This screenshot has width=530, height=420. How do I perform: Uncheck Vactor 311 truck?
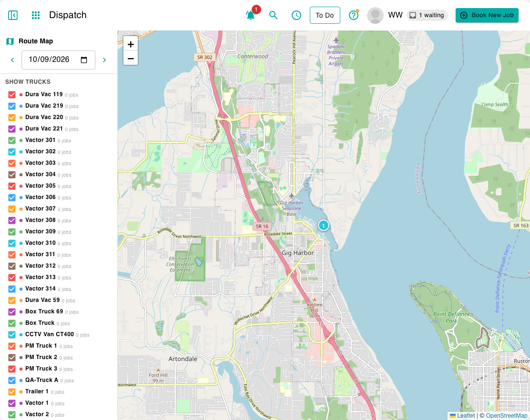click(x=12, y=255)
